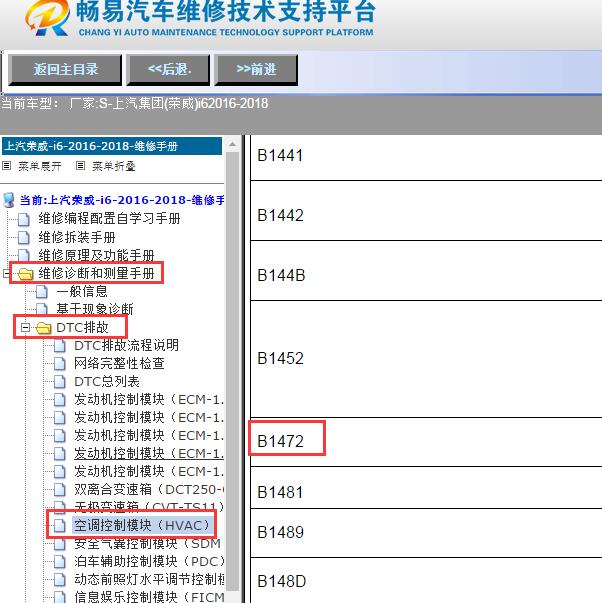Select 空调控制模块（HVAC）
The width and height of the screenshot is (602, 603).
142,525
